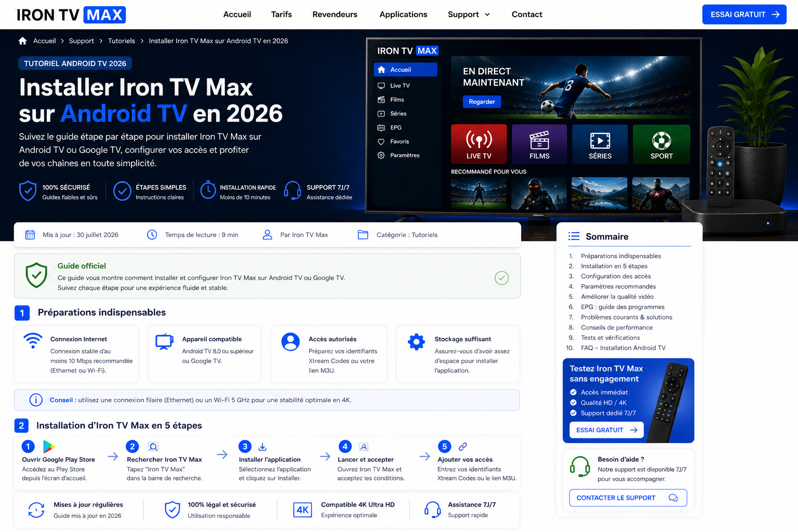The height and width of the screenshot is (532, 798).
Task: Click the green headset Besoin d'aide icon
Action: [x=580, y=467]
